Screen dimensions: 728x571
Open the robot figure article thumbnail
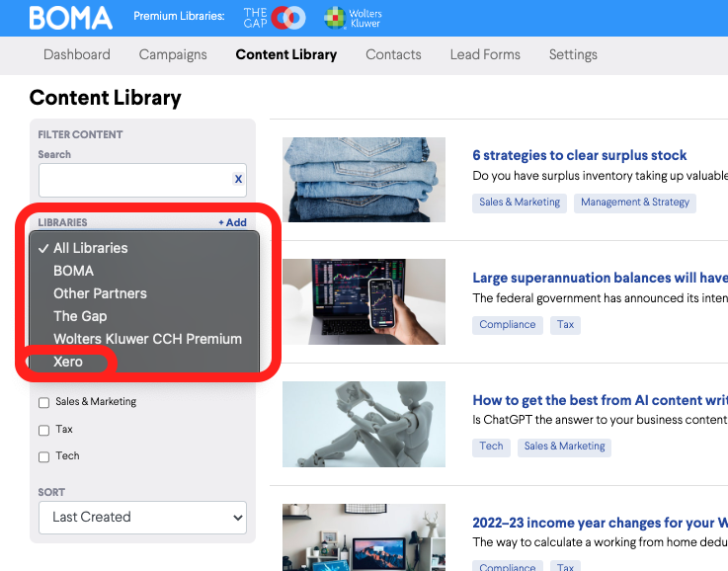(x=364, y=425)
